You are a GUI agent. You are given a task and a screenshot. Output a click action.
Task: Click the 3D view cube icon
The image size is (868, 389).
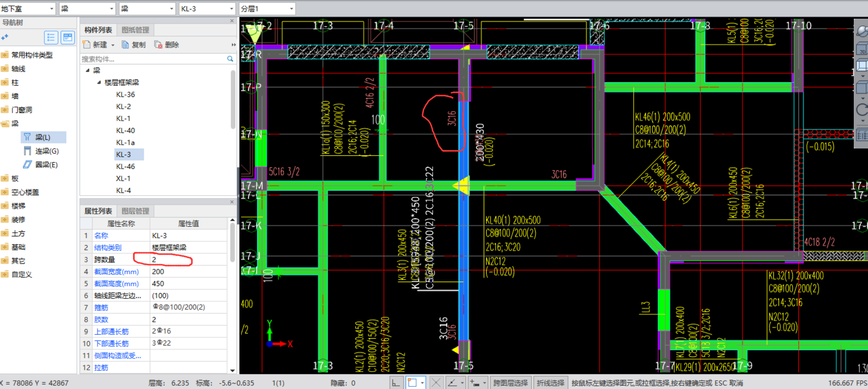pos(862,48)
